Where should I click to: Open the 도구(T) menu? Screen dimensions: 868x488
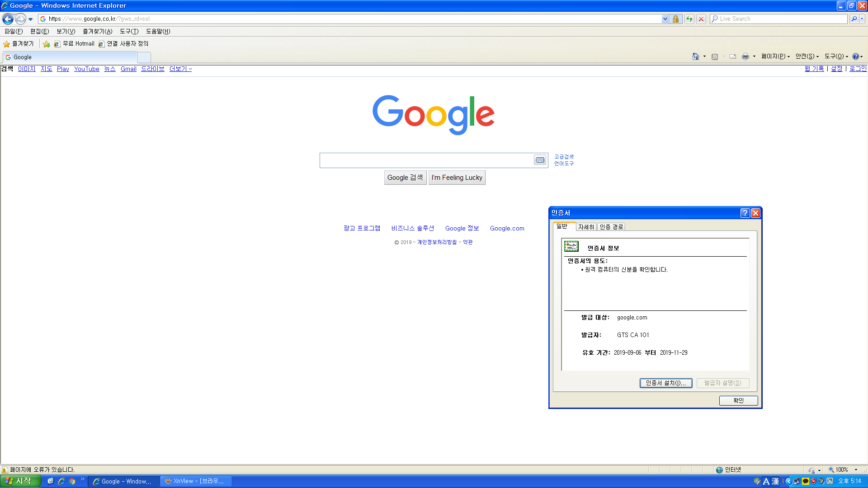[129, 31]
